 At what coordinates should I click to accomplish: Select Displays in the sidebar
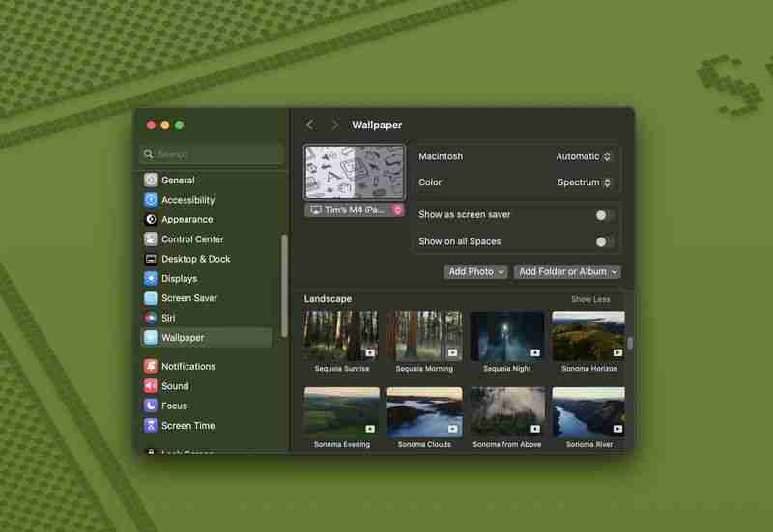tap(208, 278)
